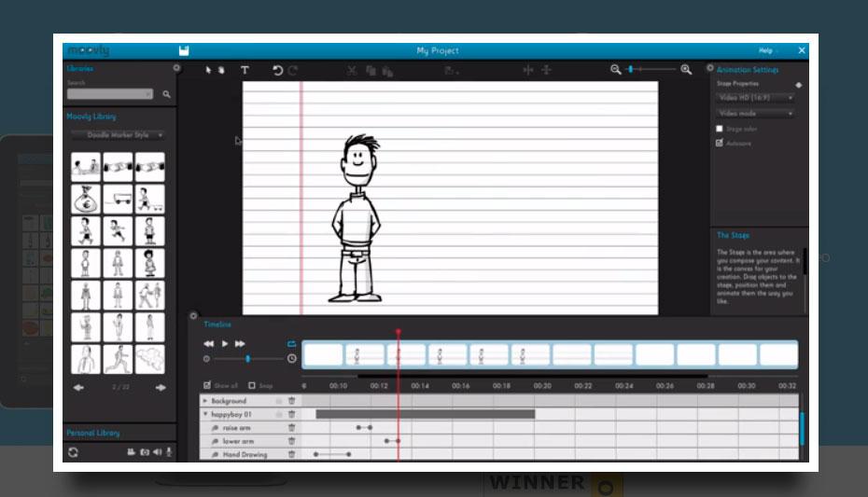Click the undo arrow icon
Image resolution: width=868 pixels, height=497 pixels.
[277, 70]
